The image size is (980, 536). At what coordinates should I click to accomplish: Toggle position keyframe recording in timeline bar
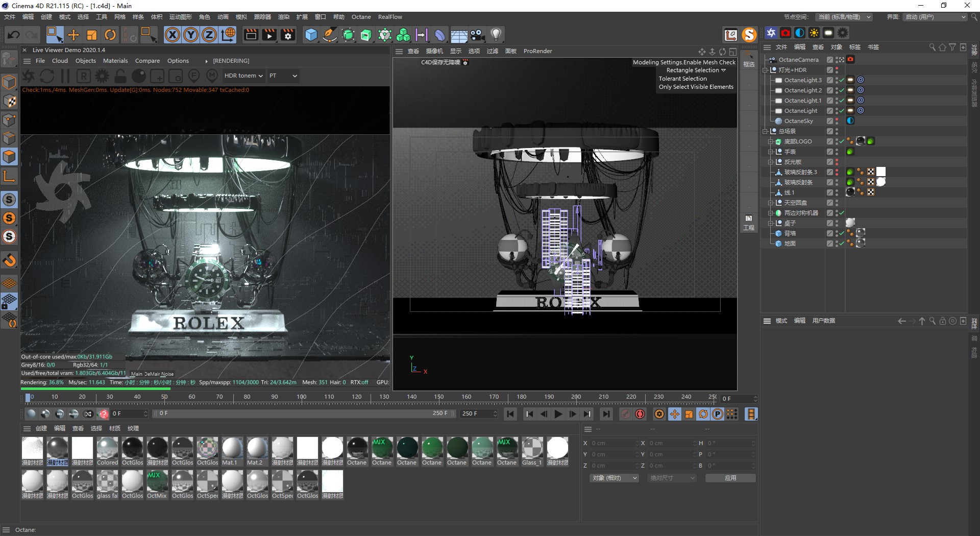[x=675, y=414]
